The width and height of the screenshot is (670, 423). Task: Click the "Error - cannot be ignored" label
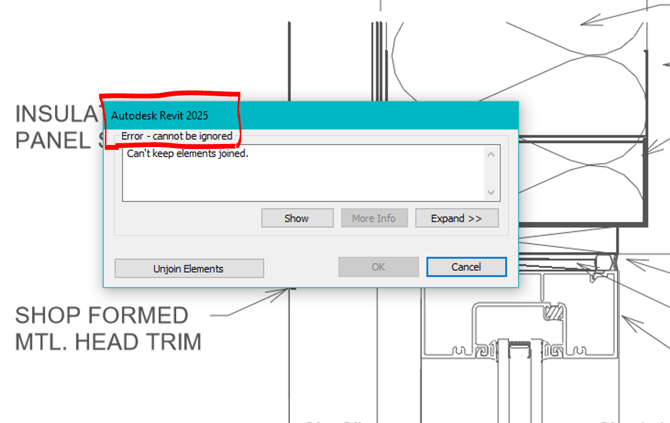[177, 135]
